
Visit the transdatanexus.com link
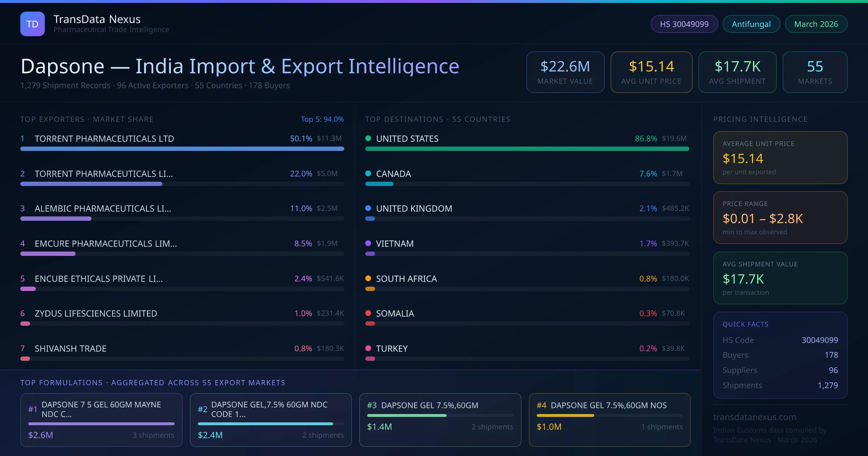point(754,417)
